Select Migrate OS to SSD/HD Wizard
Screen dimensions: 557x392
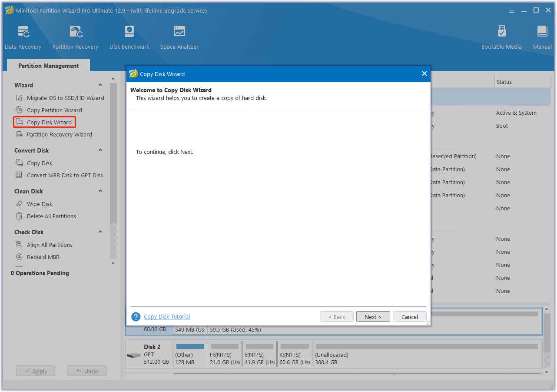click(x=65, y=98)
